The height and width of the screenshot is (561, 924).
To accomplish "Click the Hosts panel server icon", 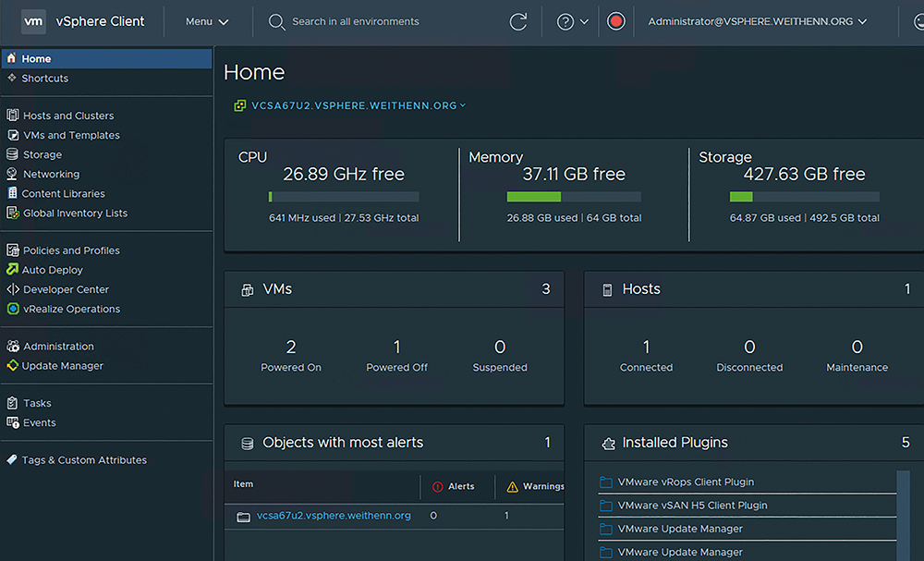I will [607, 289].
